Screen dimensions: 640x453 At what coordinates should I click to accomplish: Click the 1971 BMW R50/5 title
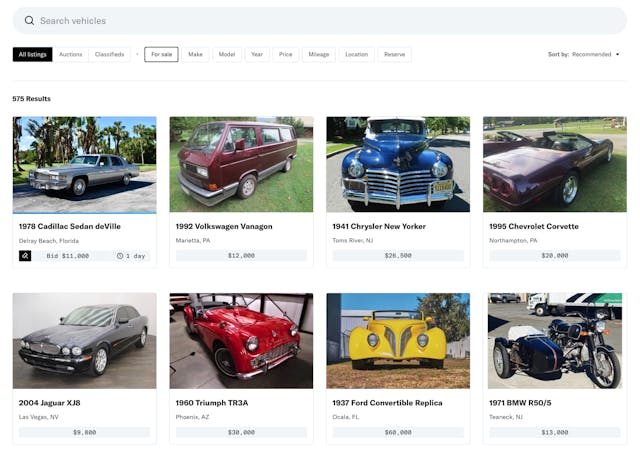(520, 403)
